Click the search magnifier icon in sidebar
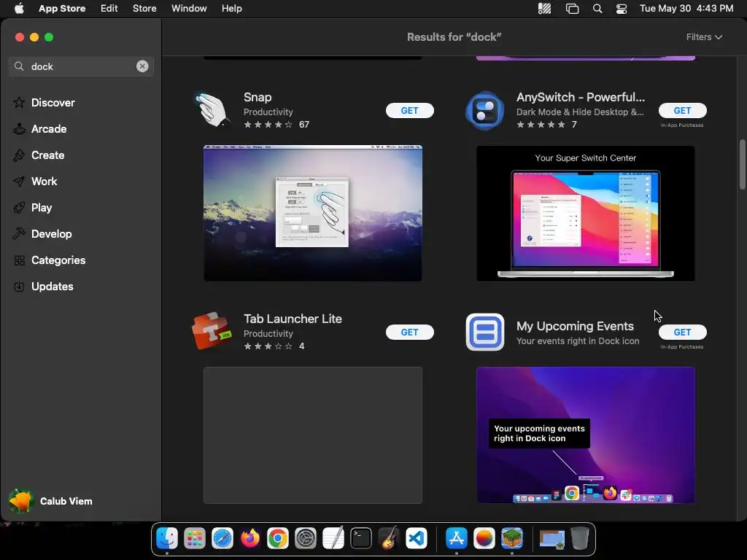 pos(18,66)
